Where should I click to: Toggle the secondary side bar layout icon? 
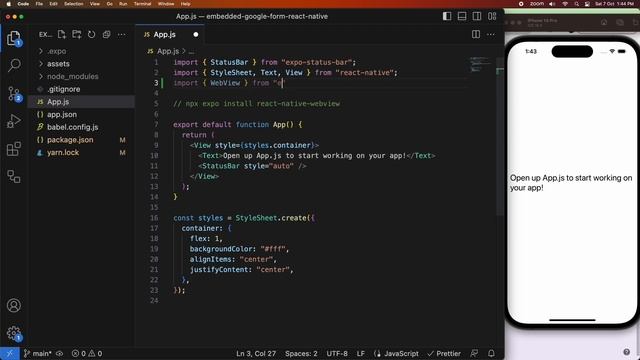click(x=477, y=16)
